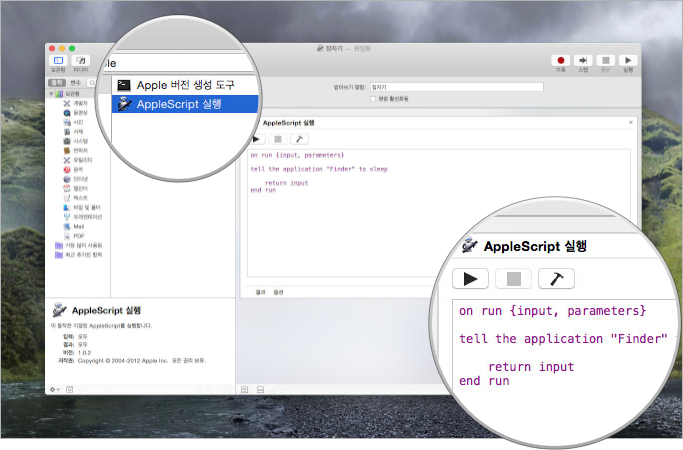Image resolution: width=683 pixels, height=450 pixels.
Task: Click the 'tell the application "Finder" to sleep' line
Action: click(x=319, y=169)
